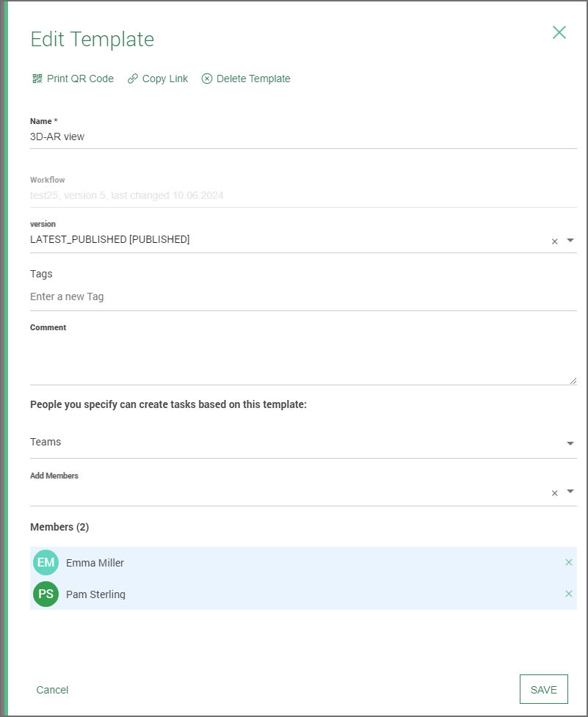Click the Print QR Code icon
The height and width of the screenshot is (717, 588).
pyautogui.click(x=37, y=79)
